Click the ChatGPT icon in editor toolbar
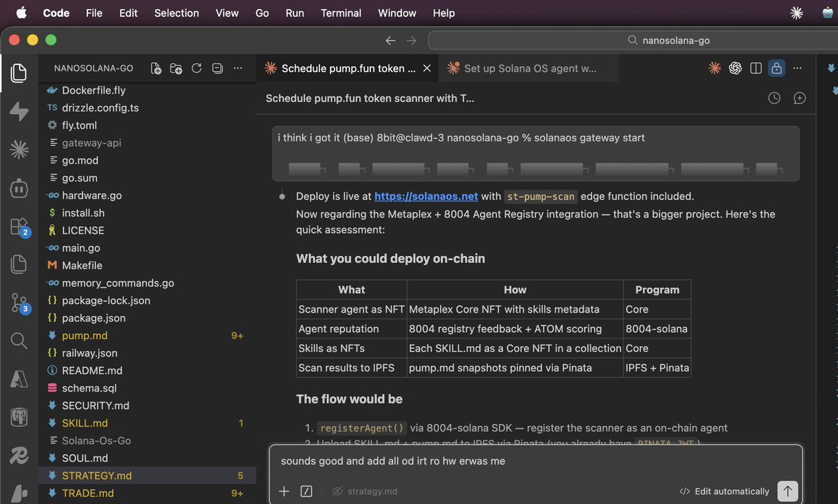Screen dimensions: 838x504 [x=735, y=68]
